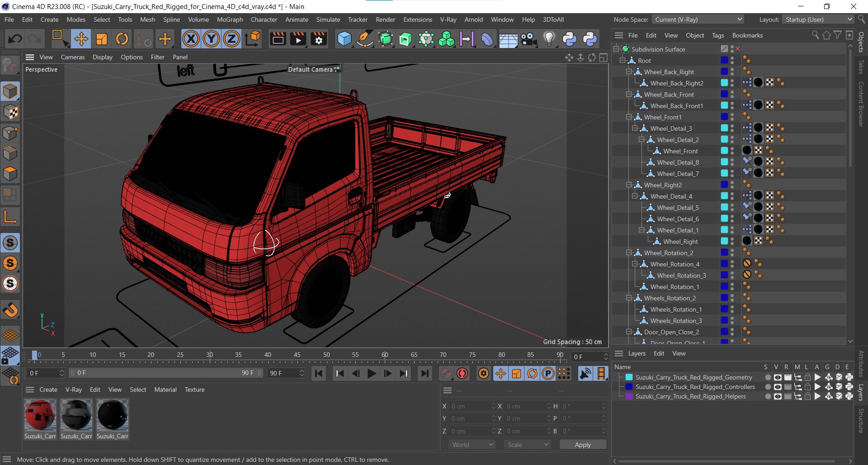Switch to Points mode

click(x=10, y=133)
